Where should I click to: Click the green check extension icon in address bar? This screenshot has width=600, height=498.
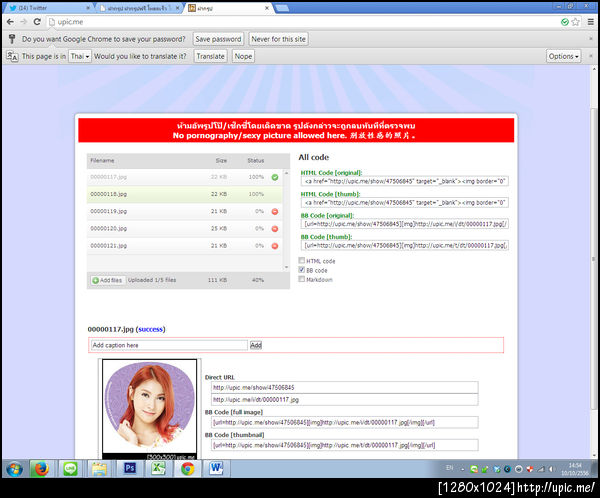click(565, 22)
